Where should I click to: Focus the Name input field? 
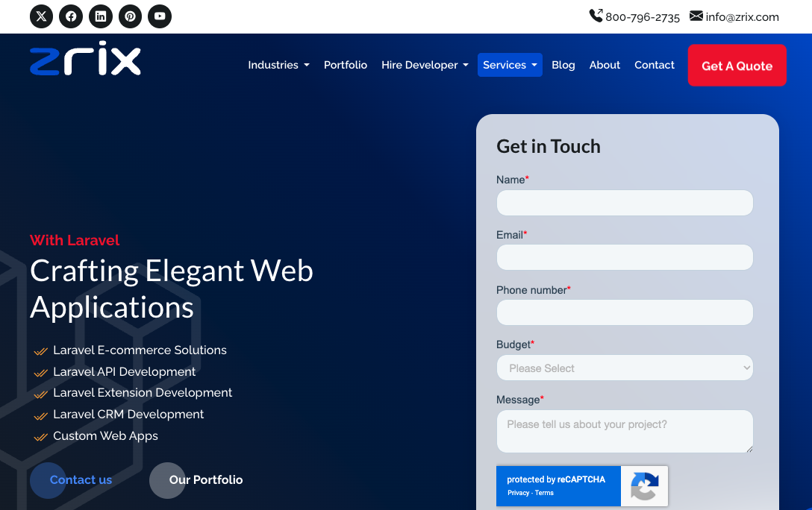(625, 203)
